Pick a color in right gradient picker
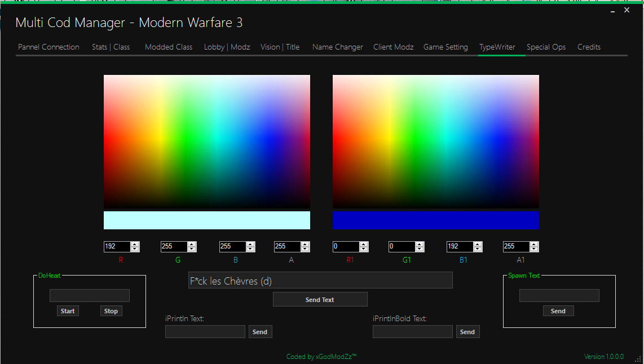This screenshot has width=644, height=364. [436, 141]
